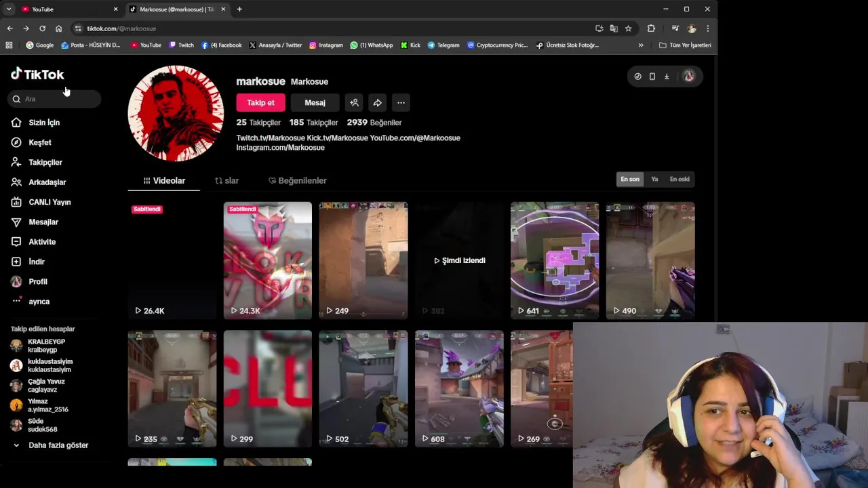Open the browser extensions puzzle icon
Screen dimensions: 868x488
click(651, 28)
